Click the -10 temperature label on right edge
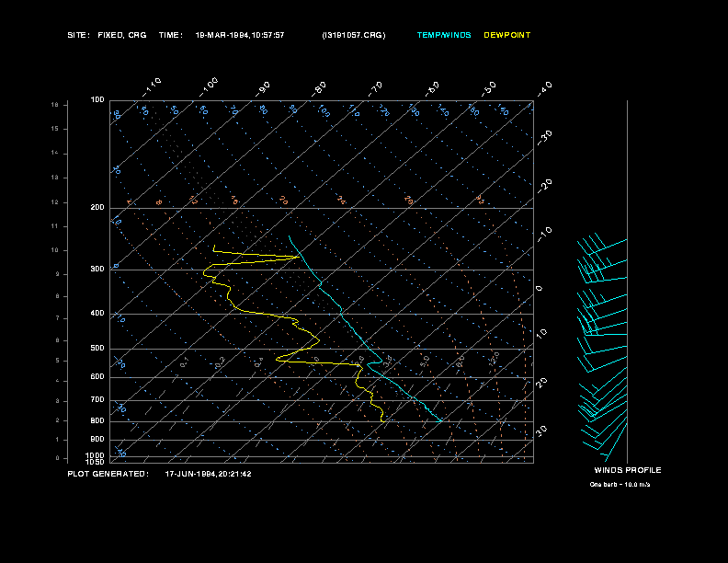 [545, 235]
